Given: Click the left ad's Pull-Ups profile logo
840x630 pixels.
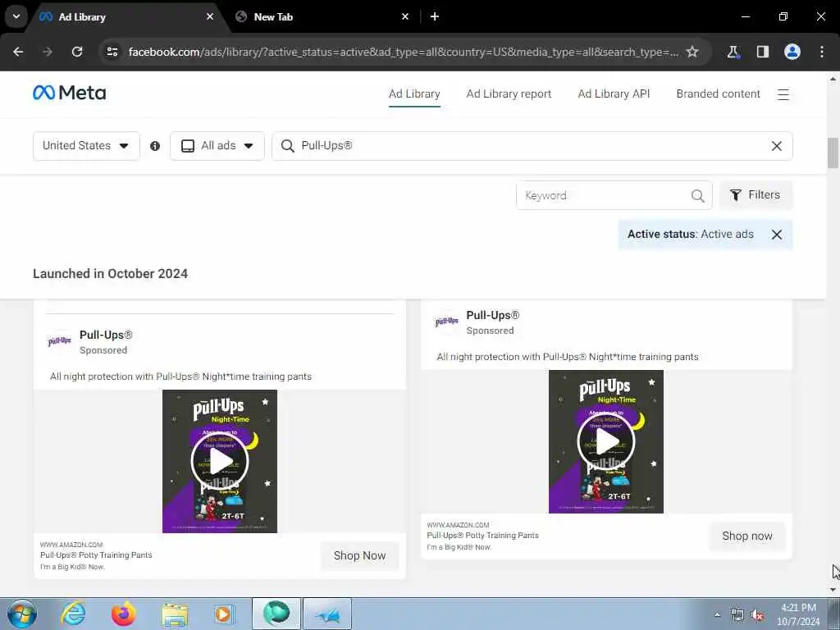Looking at the screenshot, I should (59, 342).
